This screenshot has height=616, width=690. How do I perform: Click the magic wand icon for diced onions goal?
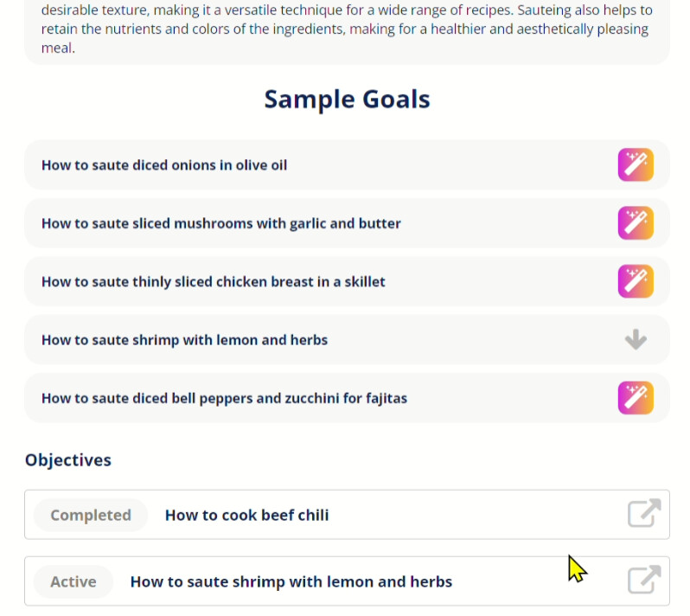636,164
